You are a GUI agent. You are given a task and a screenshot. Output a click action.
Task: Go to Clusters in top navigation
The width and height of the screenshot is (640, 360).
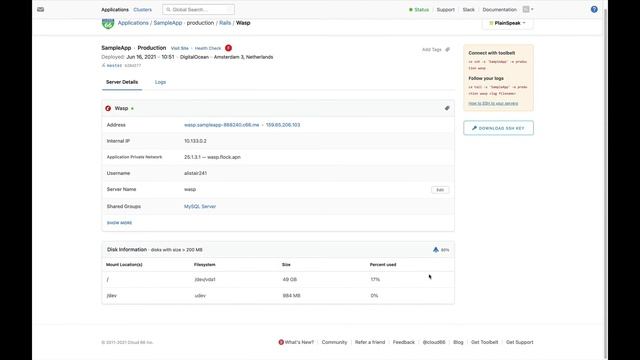tap(142, 9)
